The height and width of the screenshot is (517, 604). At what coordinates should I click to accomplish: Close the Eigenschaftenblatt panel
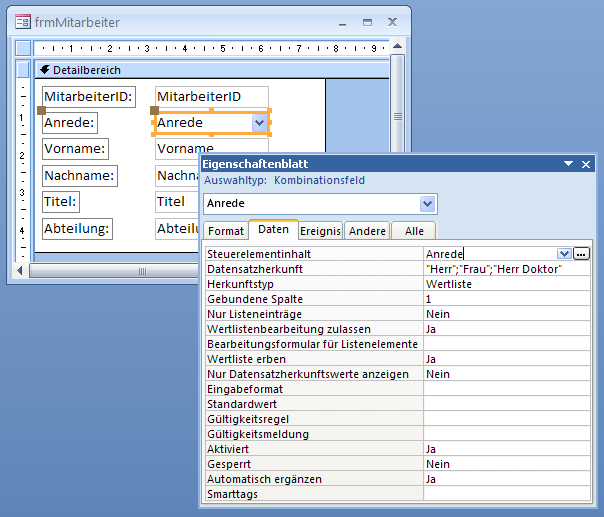click(x=587, y=165)
